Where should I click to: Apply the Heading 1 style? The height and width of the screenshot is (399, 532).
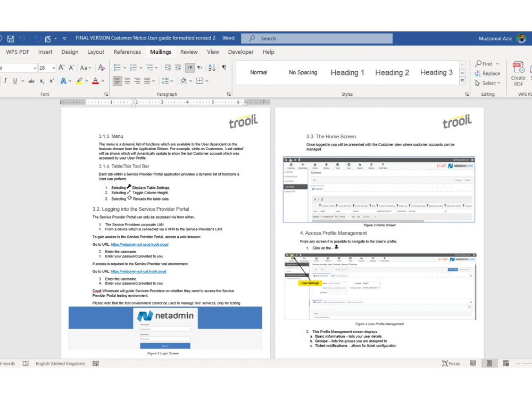[x=347, y=72]
